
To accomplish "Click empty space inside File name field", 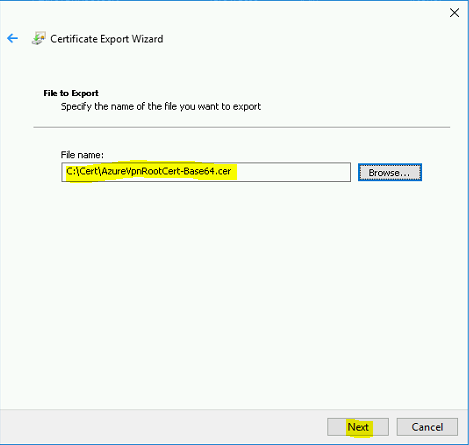I will 293,172.
